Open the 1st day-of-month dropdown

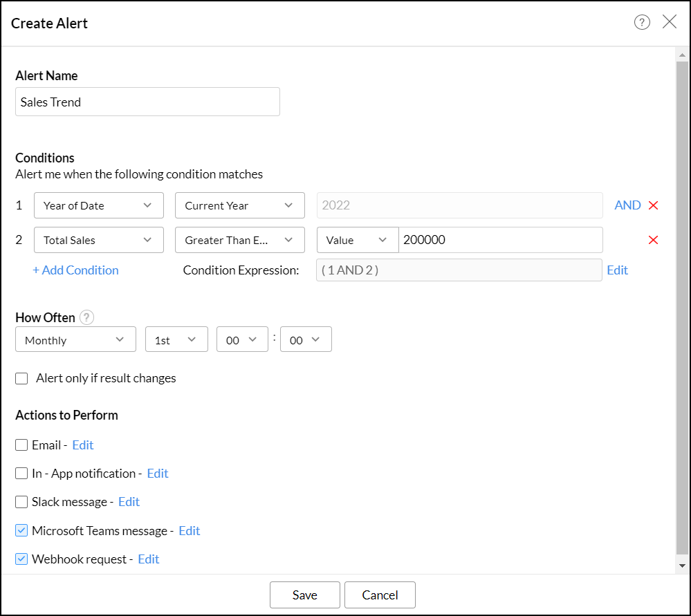(176, 339)
